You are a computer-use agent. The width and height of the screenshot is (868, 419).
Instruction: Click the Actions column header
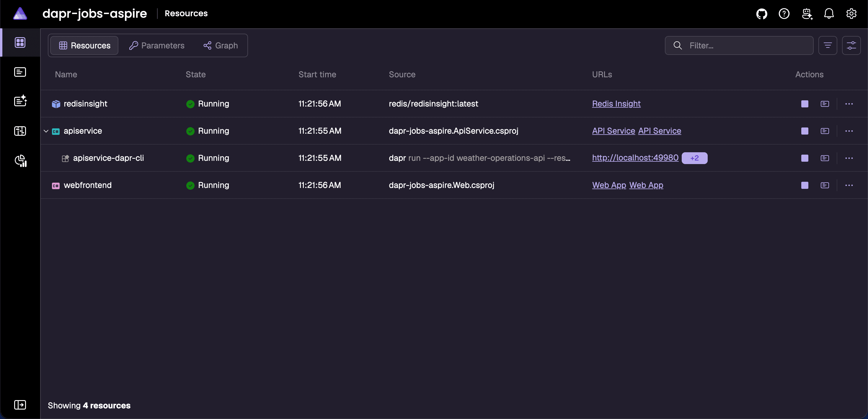809,74
